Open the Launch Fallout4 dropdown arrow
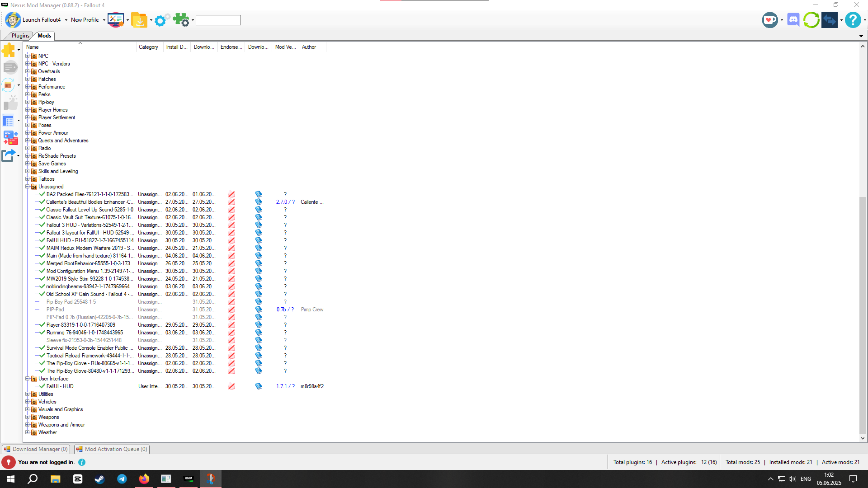Viewport: 868px width, 488px height. coord(66,20)
